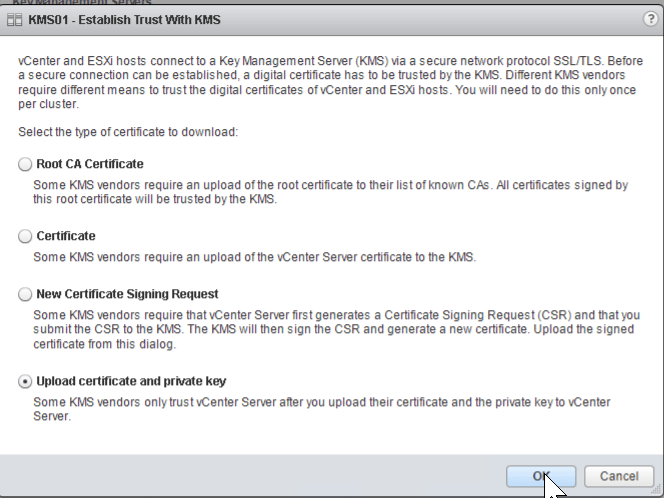Screen dimensions: 664x498
Task: Open help via the question mark icon
Action: 650,20
